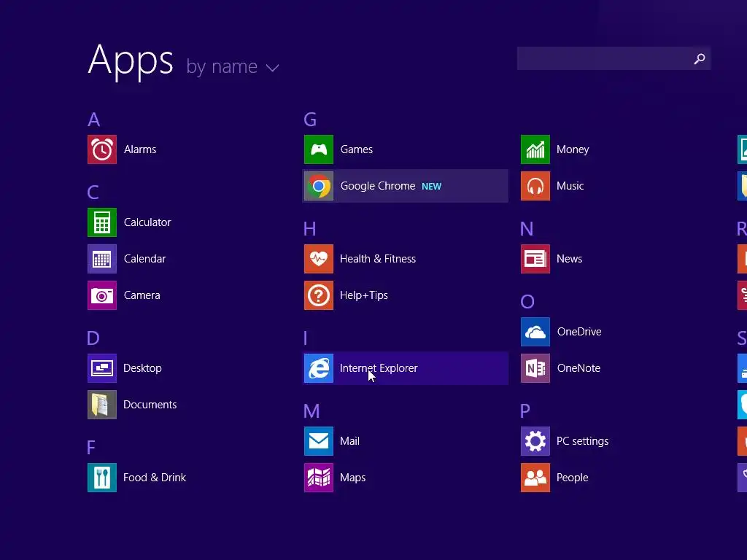The image size is (747, 560).
Task: Click the letter O group header
Action: point(527,302)
